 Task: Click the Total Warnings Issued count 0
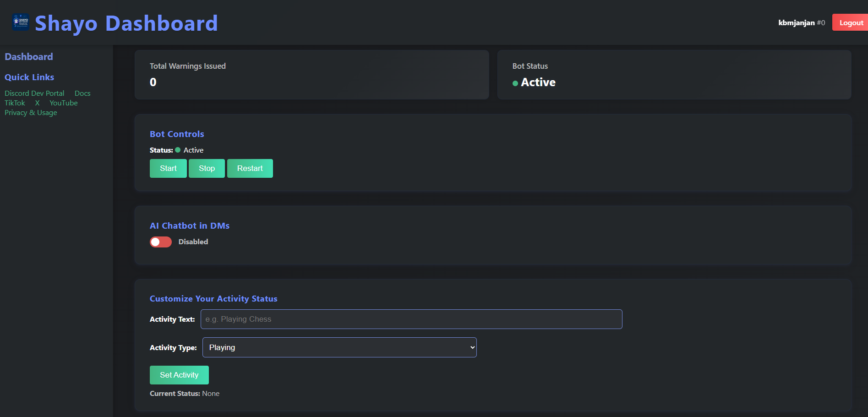coord(153,82)
